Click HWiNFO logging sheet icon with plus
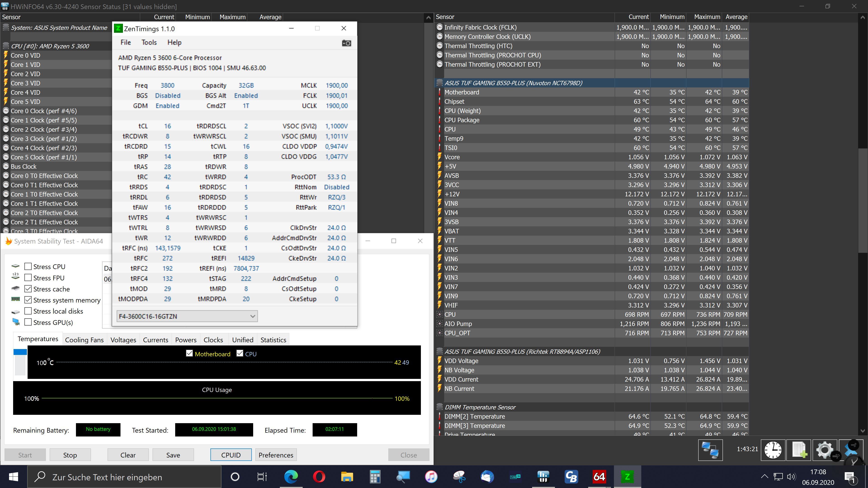The width and height of the screenshot is (868, 488). (799, 450)
